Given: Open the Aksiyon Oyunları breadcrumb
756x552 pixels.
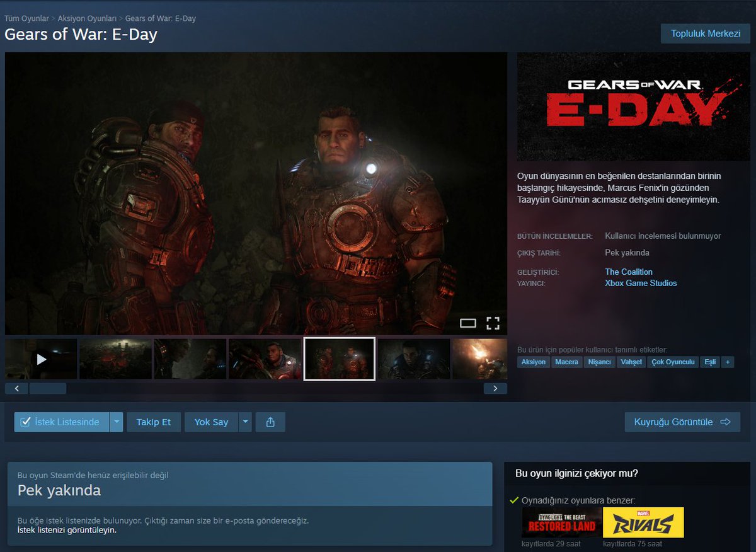Looking at the screenshot, I should tap(88, 18).
